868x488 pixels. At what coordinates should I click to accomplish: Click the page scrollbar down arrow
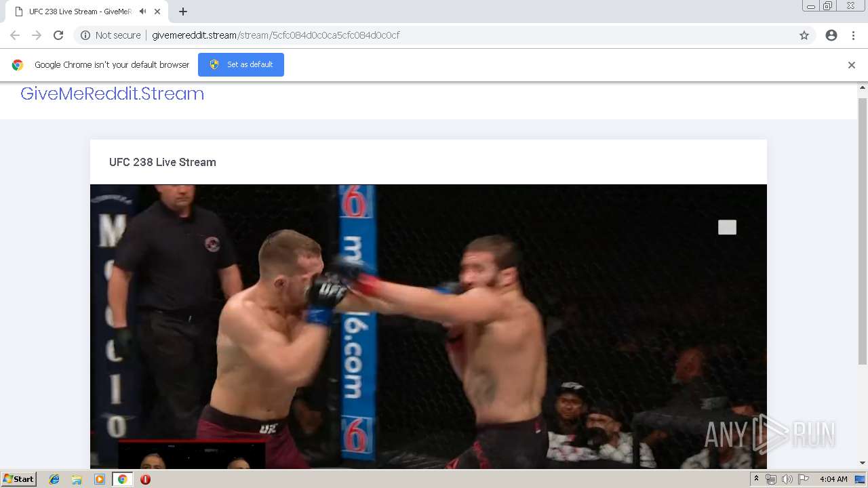pyautogui.click(x=863, y=463)
